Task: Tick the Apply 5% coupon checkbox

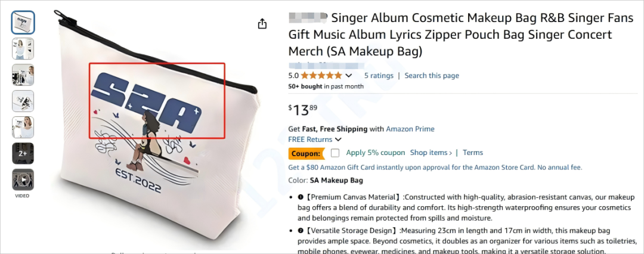Action: (x=335, y=153)
